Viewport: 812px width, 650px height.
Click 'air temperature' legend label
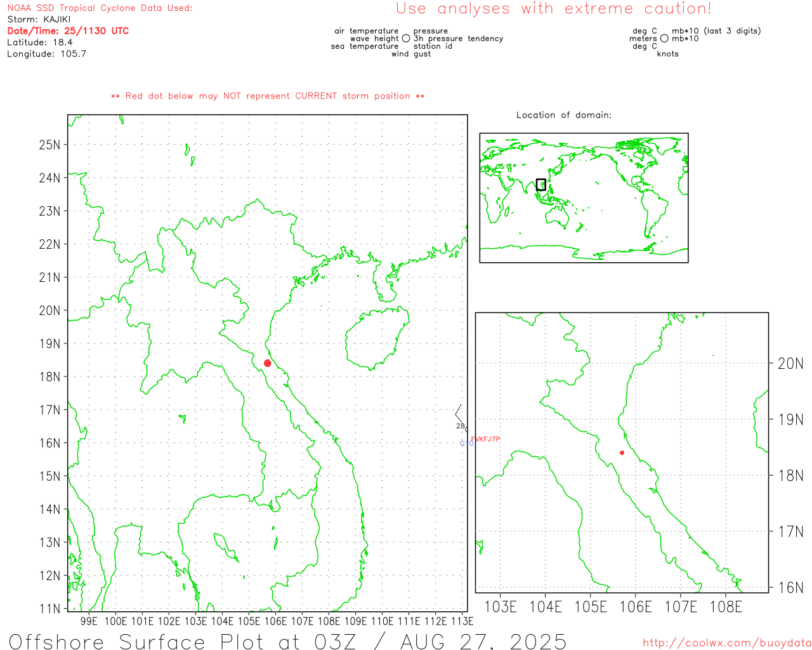click(x=367, y=31)
